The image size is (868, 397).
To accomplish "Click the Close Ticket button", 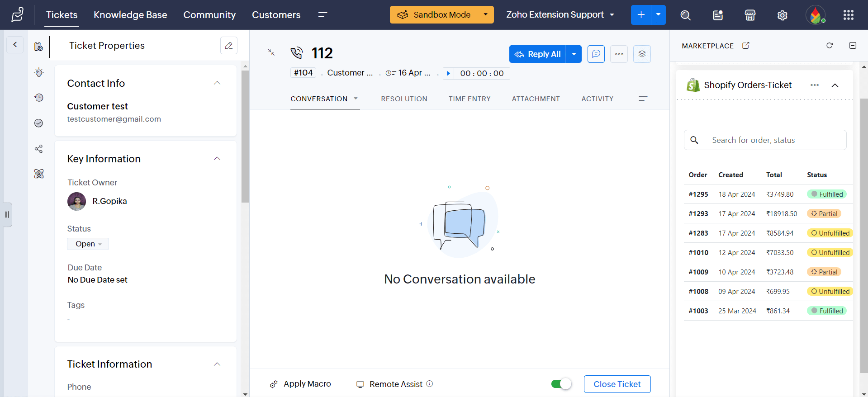I will click(x=617, y=384).
